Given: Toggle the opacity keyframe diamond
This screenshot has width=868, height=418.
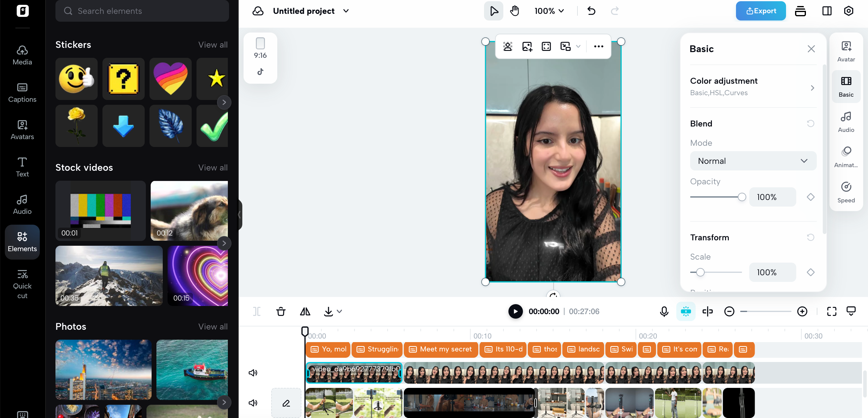Looking at the screenshot, I should point(810,197).
